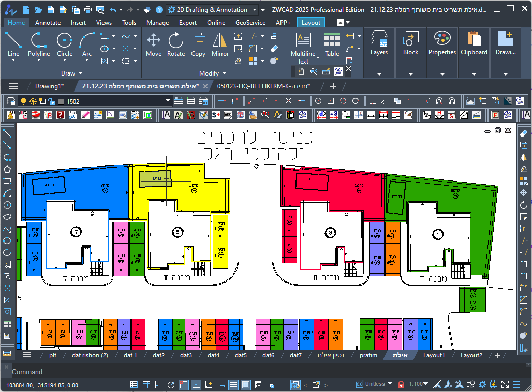Expand the Modify panel arrow
The width and height of the screenshot is (532, 392).
(x=225, y=74)
